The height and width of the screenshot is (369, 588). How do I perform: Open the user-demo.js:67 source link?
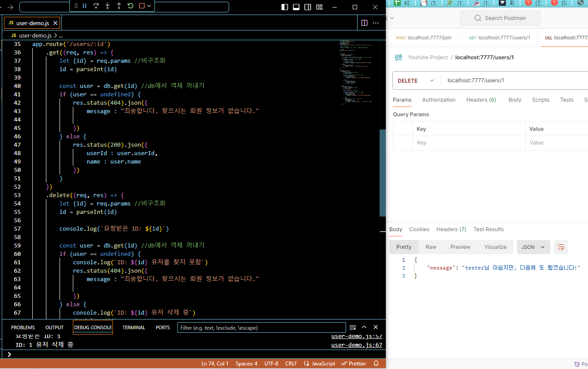click(x=357, y=345)
